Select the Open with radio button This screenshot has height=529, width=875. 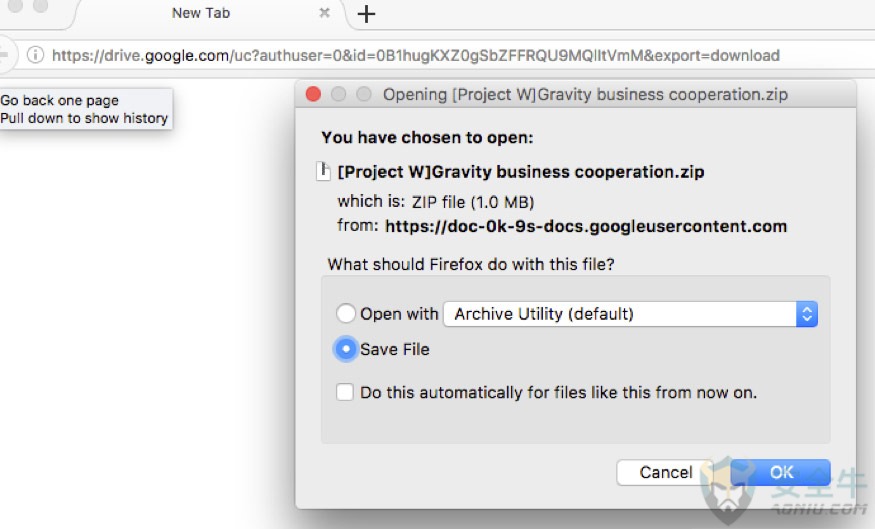[x=345, y=314]
